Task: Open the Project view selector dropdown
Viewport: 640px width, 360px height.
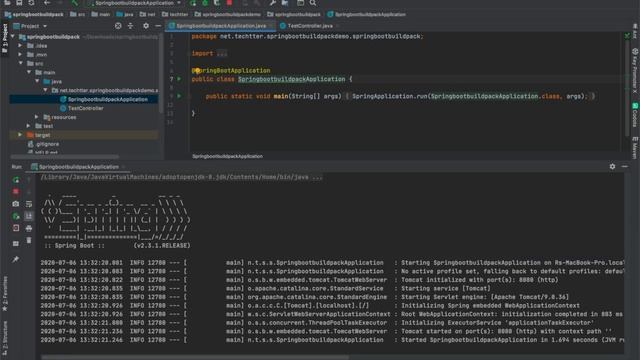Action: [31, 26]
